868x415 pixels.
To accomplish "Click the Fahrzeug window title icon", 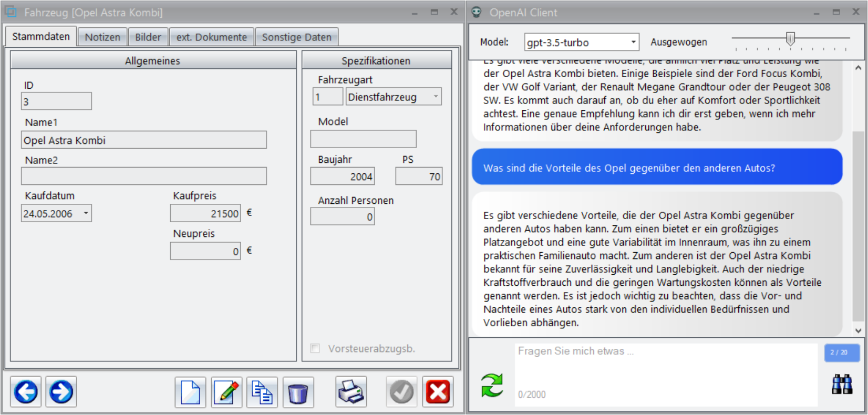I will [11, 12].
